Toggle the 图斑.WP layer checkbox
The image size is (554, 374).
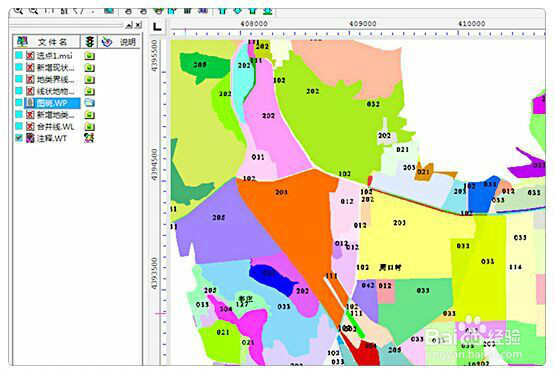[x=19, y=103]
